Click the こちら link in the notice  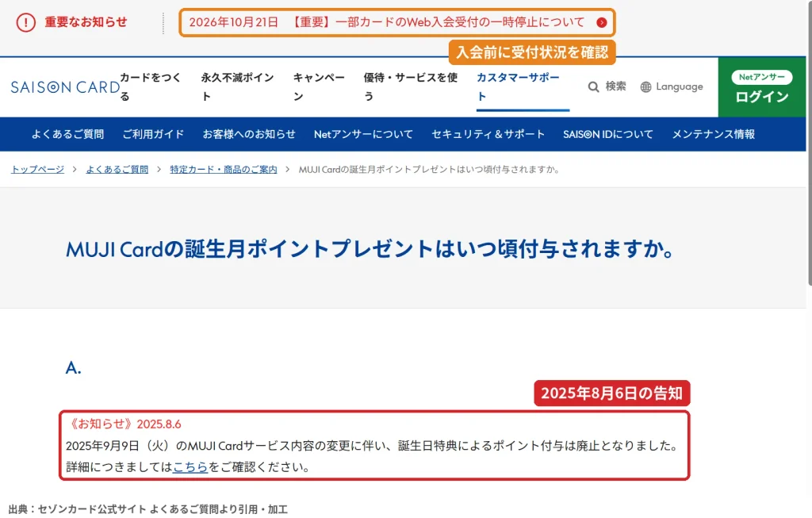190,467
